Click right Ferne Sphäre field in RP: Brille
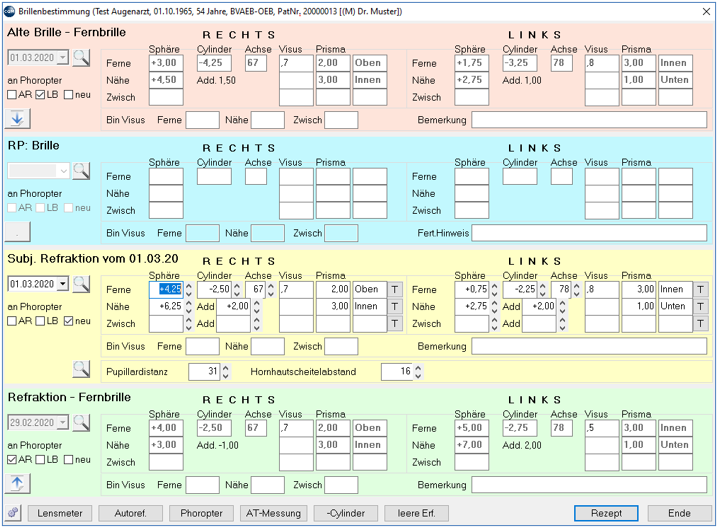This screenshot has width=718, height=528. pyautogui.click(x=166, y=176)
